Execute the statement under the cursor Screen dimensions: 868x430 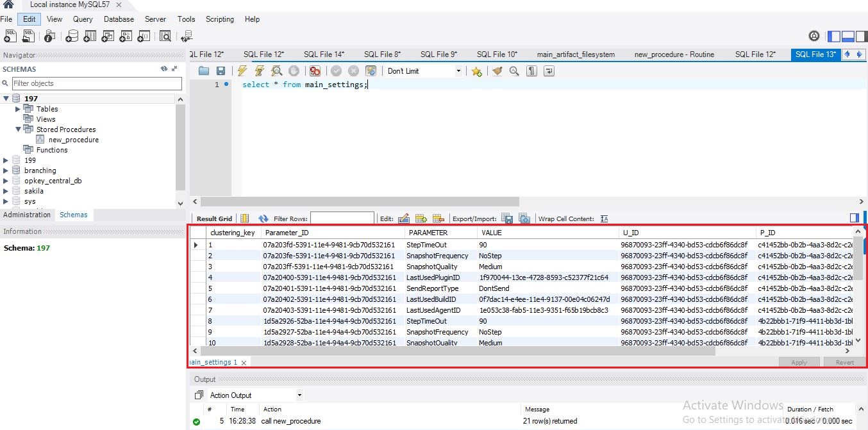pos(259,71)
